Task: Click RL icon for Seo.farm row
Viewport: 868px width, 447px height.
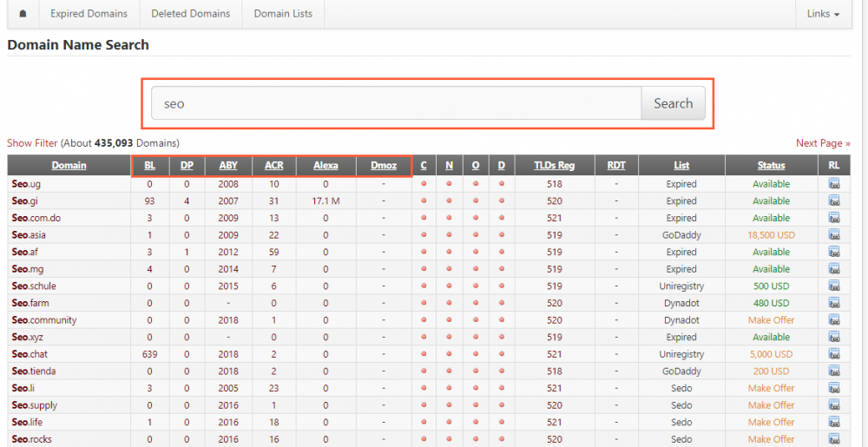Action: pos(834,303)
